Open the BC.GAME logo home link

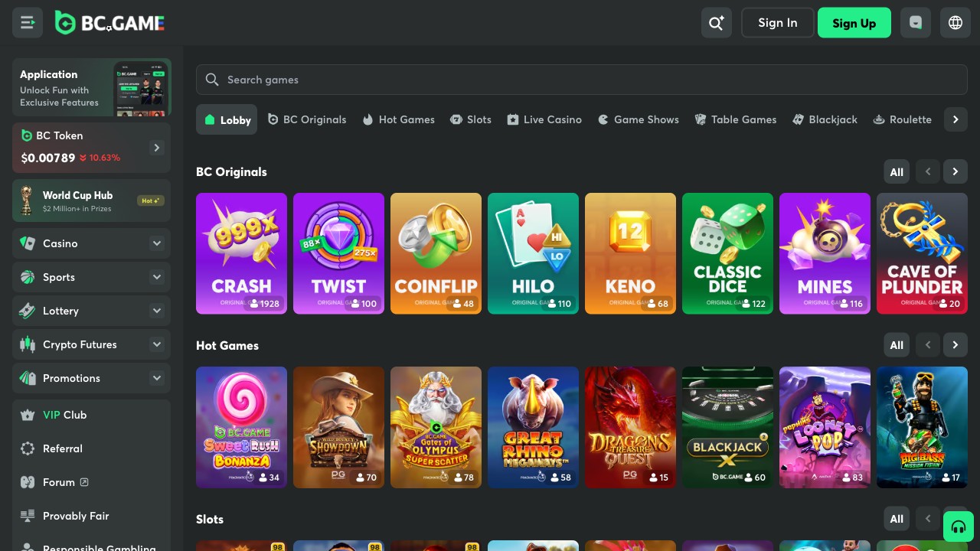(109, 23)
